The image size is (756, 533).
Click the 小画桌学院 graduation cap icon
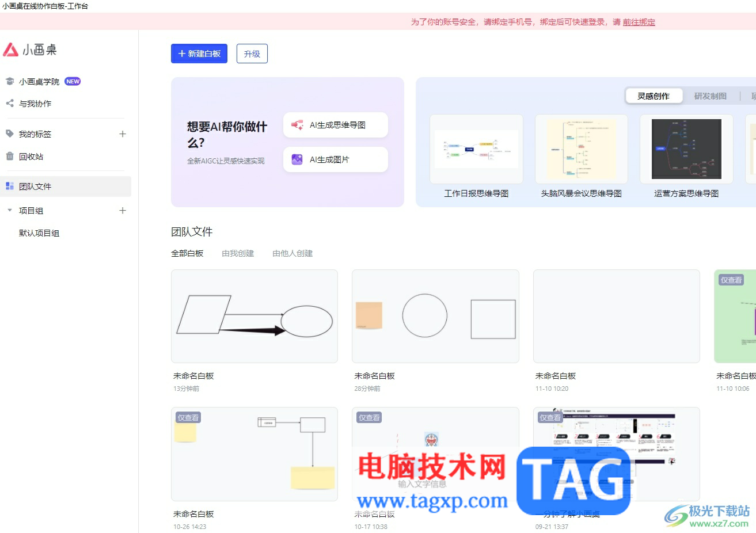coord(10,81)
